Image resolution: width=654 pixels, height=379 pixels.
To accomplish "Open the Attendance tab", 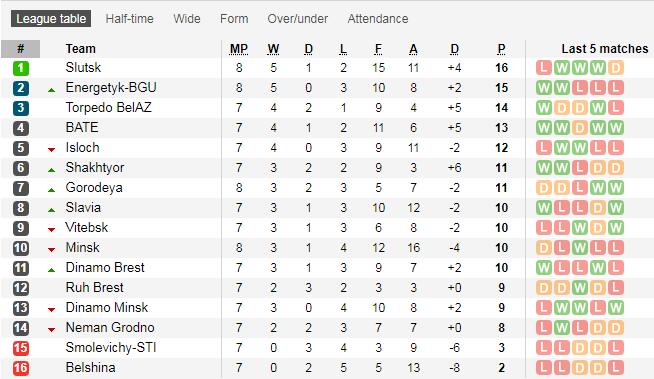I will 378,19.
